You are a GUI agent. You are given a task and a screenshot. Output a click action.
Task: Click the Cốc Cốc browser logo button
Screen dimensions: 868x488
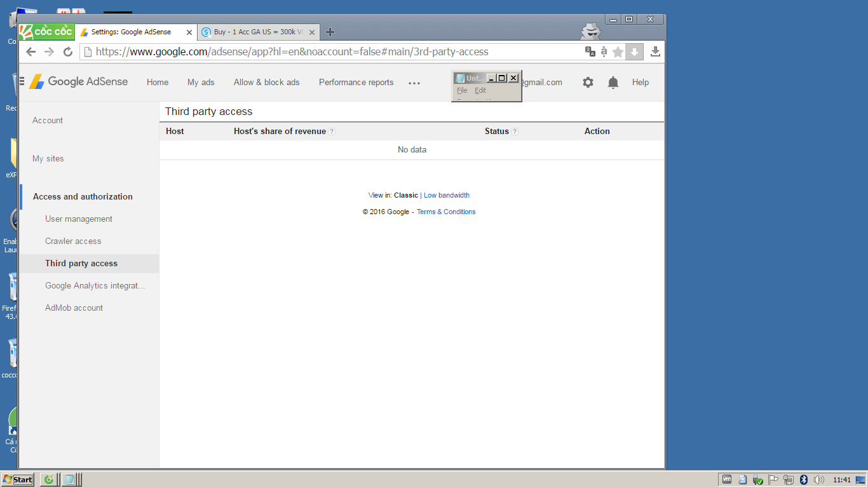pos(46,32)
